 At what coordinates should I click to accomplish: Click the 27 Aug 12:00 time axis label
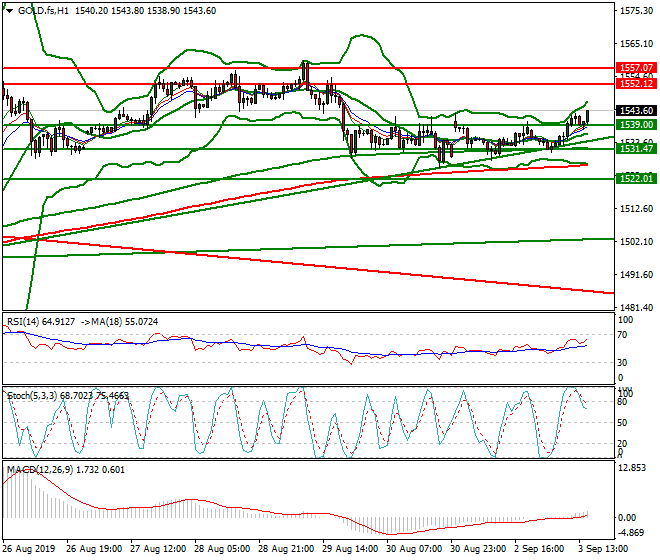click(158, 549)
